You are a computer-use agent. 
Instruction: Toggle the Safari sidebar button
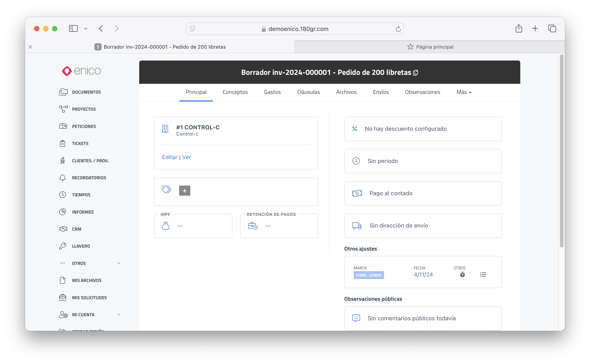click(x=73, y=29)
